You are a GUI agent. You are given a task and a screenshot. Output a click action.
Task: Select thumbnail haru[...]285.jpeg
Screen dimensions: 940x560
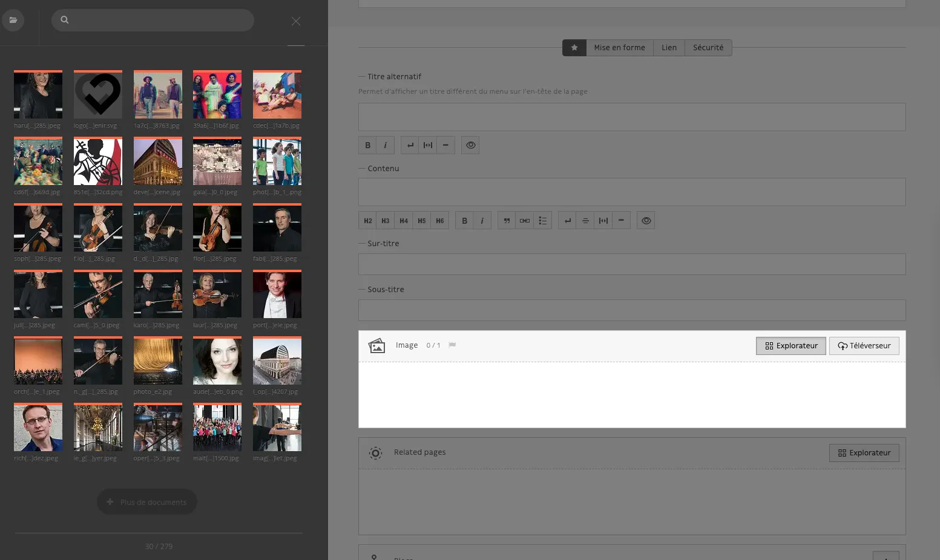click(38, 95)
